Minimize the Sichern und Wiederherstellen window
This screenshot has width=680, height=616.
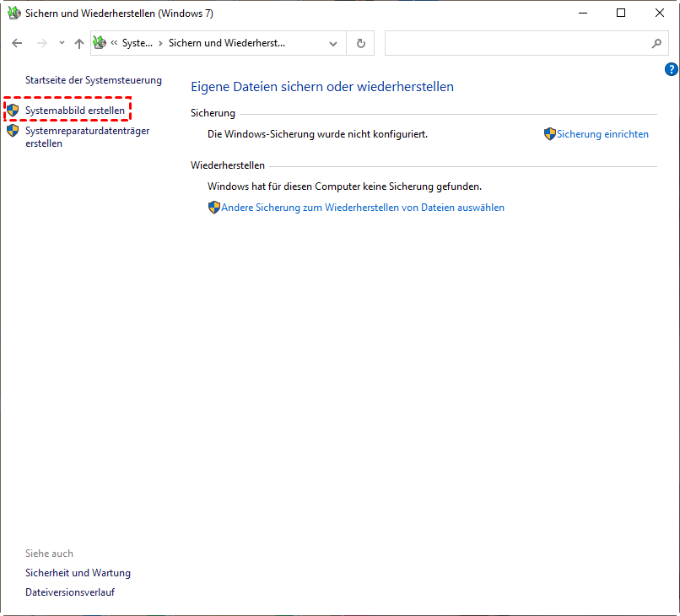(583, 13)
